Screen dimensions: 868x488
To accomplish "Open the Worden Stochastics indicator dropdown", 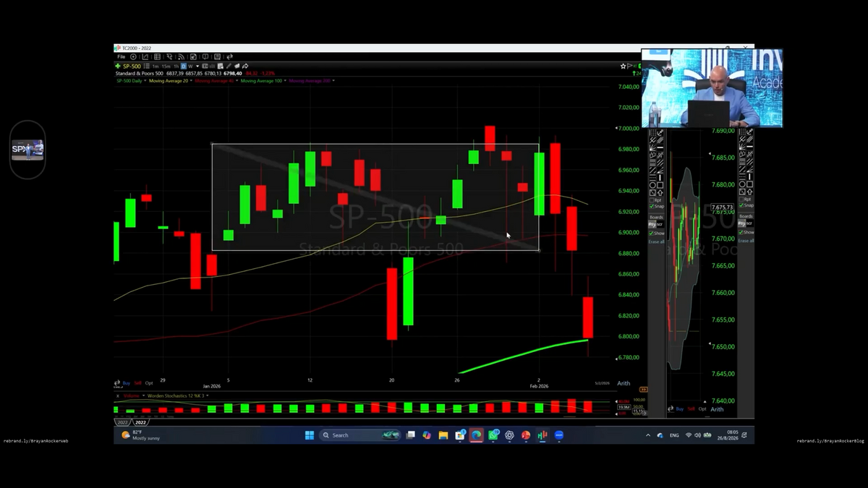I will pyautogui.click(x=207, y=395).
